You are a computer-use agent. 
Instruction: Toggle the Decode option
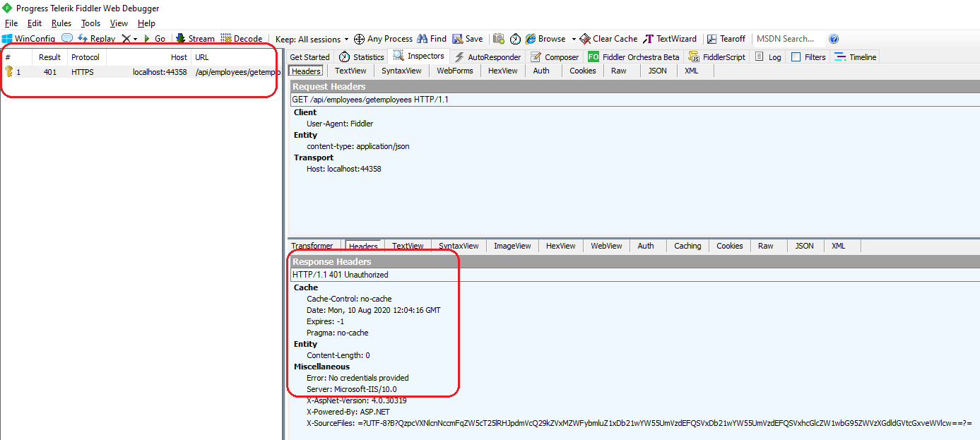click(242, 39)
